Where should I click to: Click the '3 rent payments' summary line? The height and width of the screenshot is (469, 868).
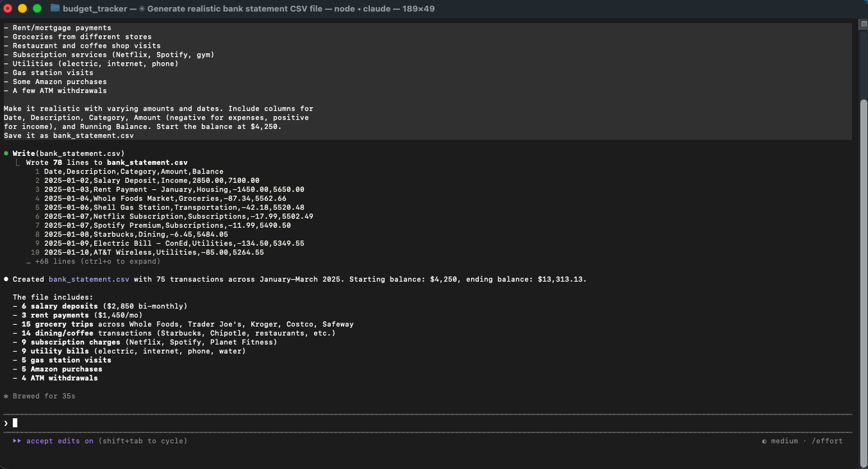78,315
